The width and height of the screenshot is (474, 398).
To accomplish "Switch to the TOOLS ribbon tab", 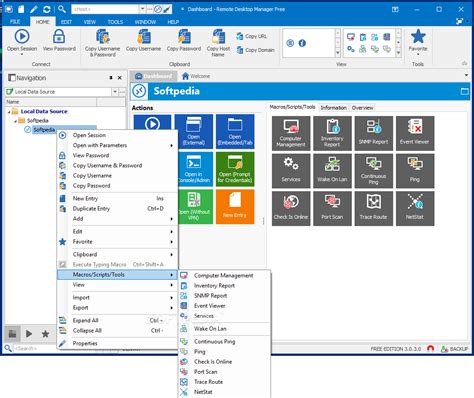I will coord(115,22).
